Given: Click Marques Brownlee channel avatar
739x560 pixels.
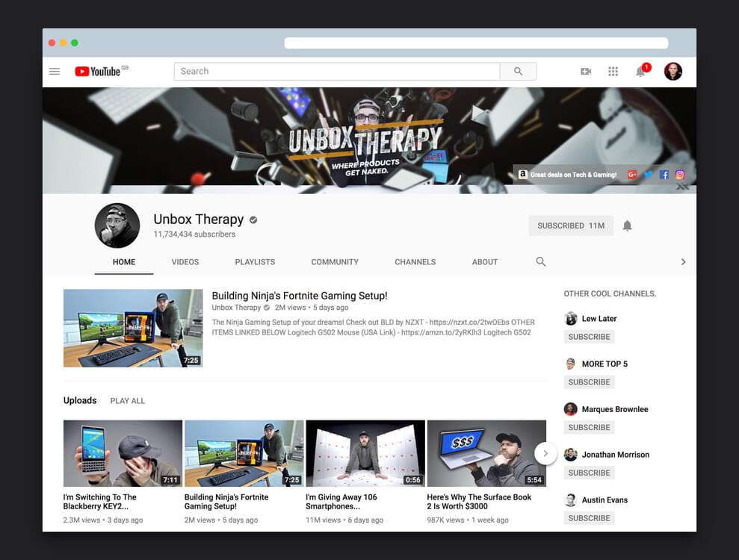Looking at the screenshot, I should point(571,409).
